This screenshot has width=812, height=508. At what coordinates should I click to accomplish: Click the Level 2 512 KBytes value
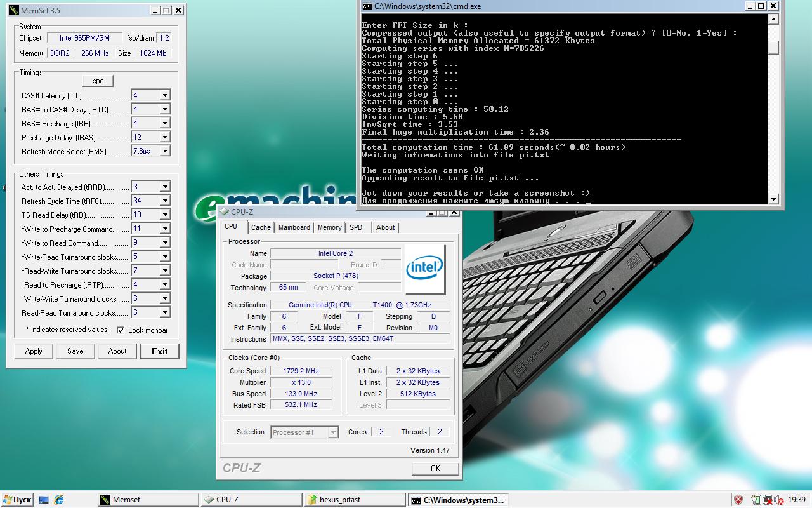coord(418,394)
